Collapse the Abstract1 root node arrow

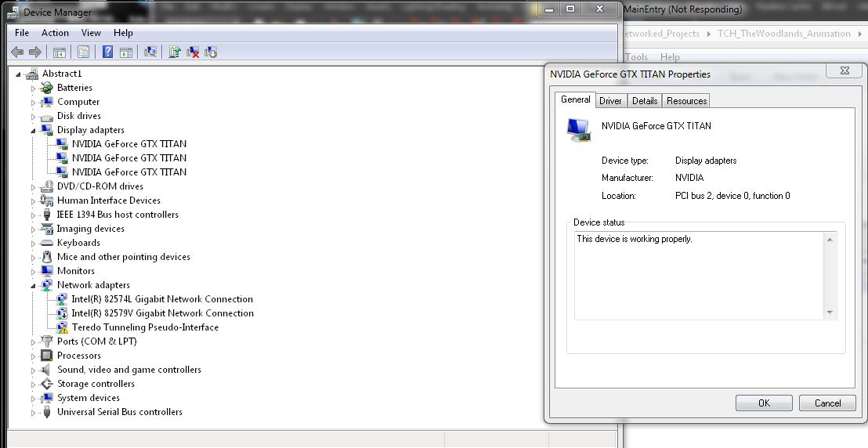[18, 74]
